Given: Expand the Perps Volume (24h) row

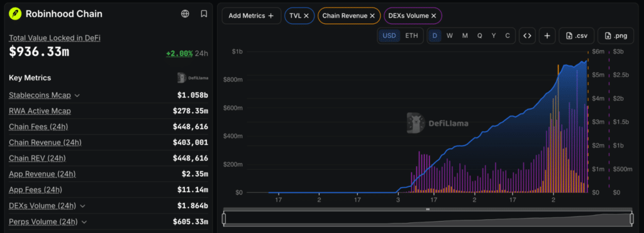Looking at the screenshot, I should 84,222.
